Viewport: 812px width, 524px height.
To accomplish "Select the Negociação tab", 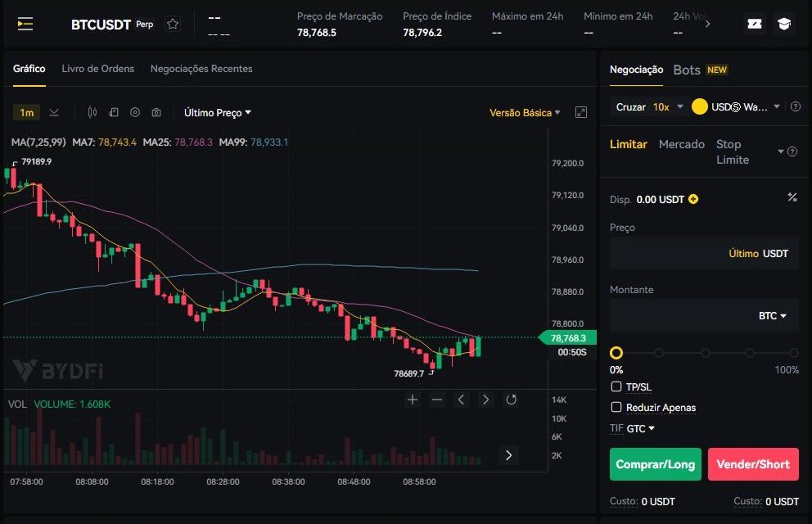I will 636,70.
